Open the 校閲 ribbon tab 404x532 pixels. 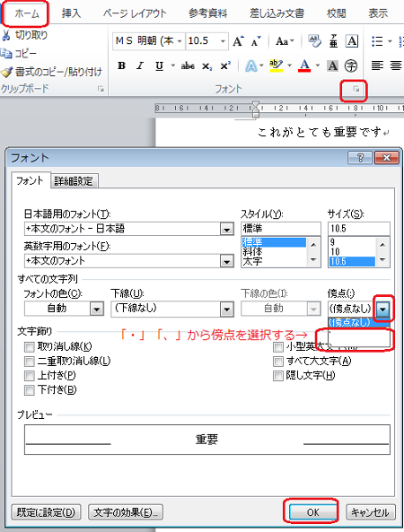coord(336,13)
